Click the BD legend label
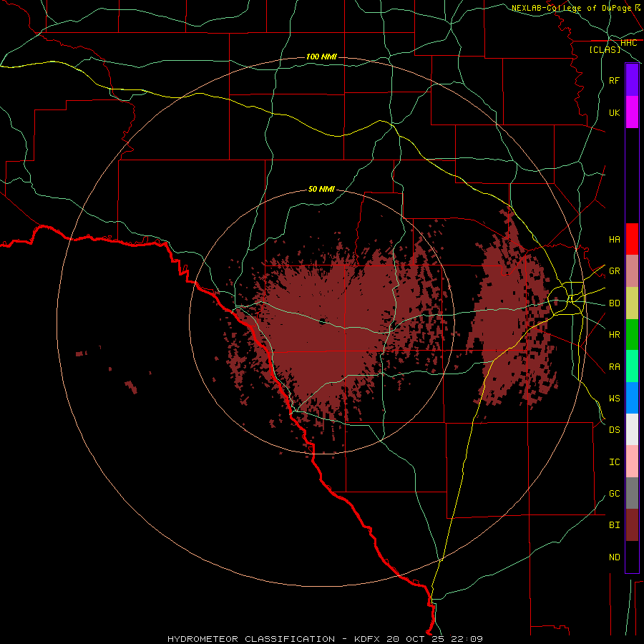644x644 pixels. pyautogui.click(x=614, y=303)
